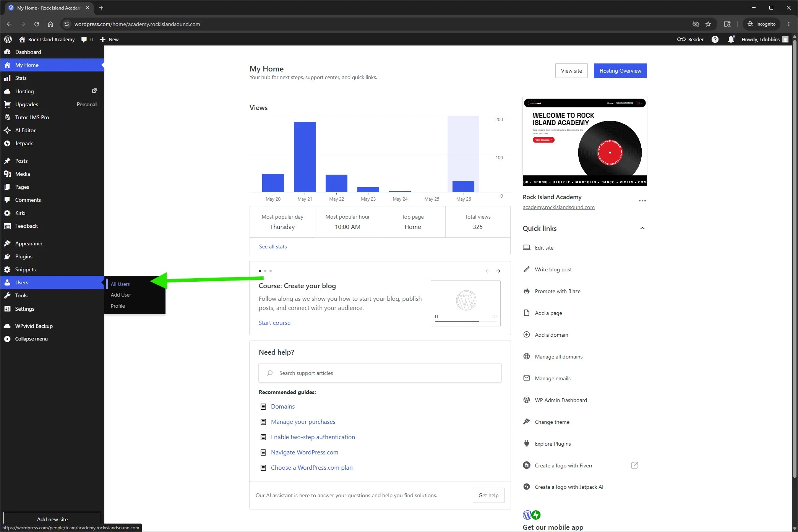Click the Search support articles field
The image size is (798, 532).
380,373
